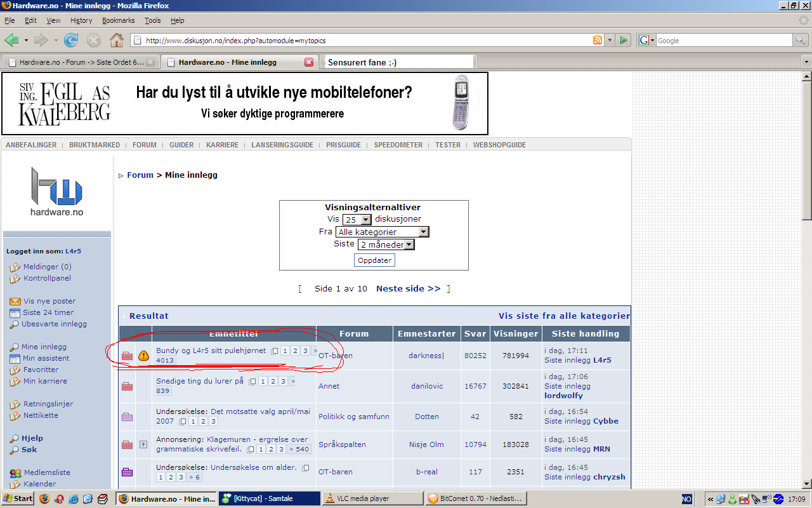
Task: Open the File menu
Action: pos(10,20)
